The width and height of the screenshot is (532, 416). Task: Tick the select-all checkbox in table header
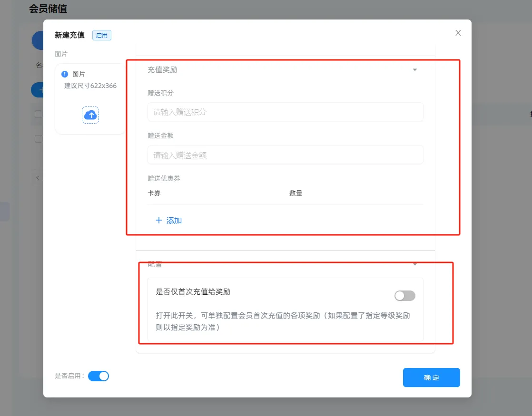pyautogui.click(x=39, y=114)
